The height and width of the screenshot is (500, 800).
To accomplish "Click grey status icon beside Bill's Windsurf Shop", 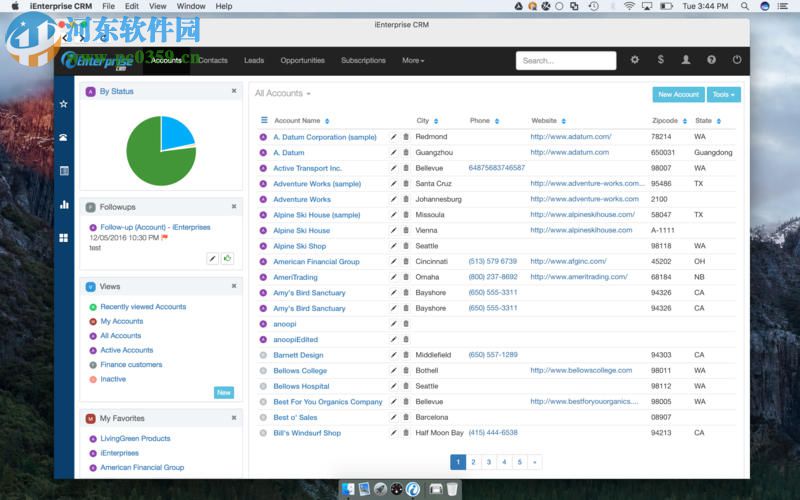I will [263, 433].
